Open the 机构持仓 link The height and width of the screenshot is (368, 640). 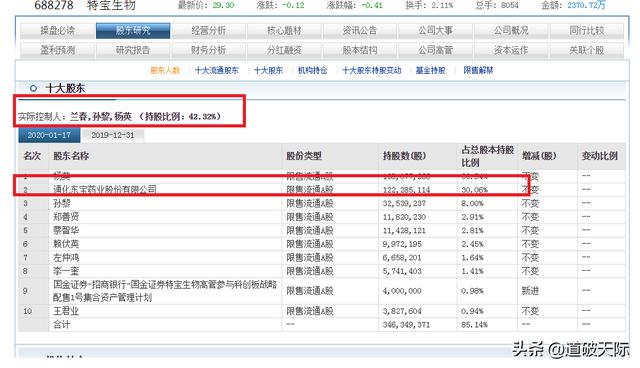coord(312,70)
